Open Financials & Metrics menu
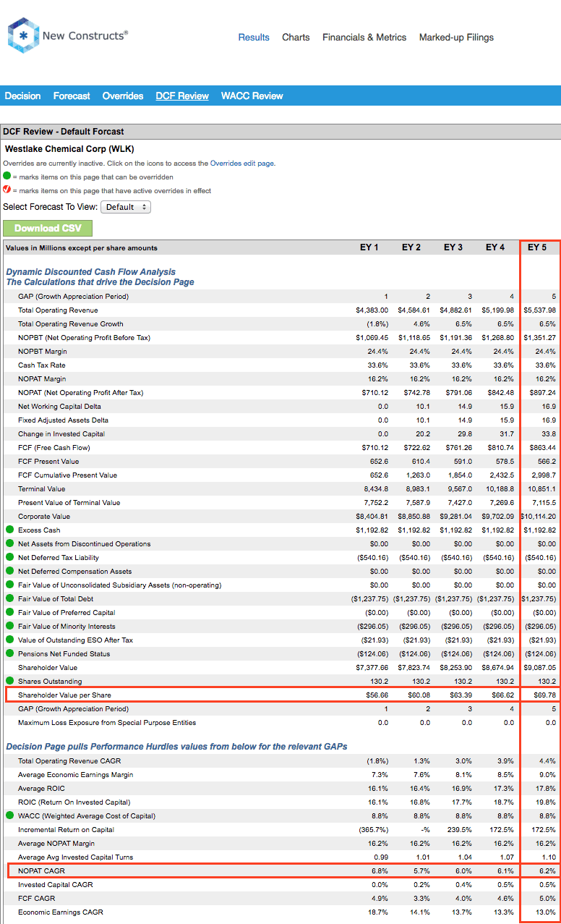The height and width of the screenshot is (924, 561). (x=364, y=38)
